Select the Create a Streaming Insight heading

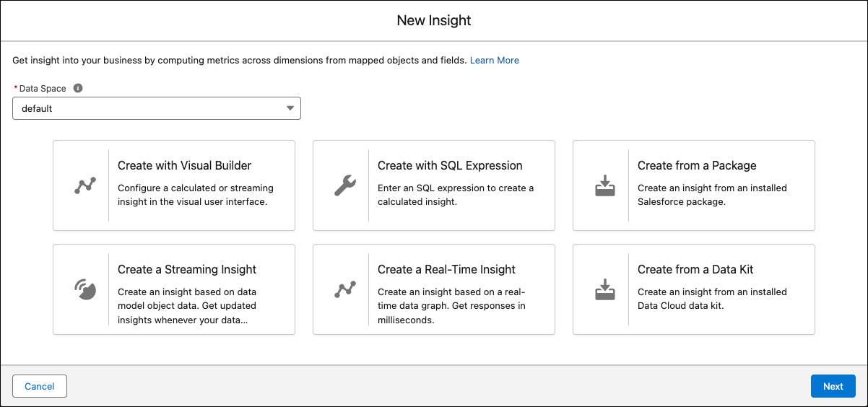point(187,269)
